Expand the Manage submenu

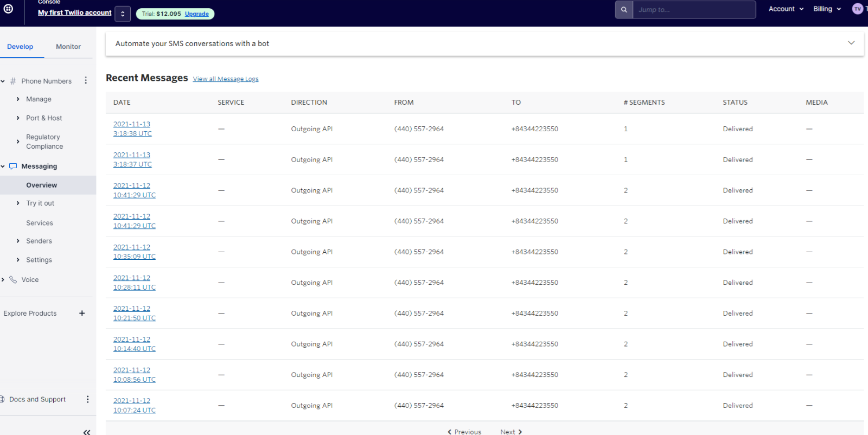[18, 99]
